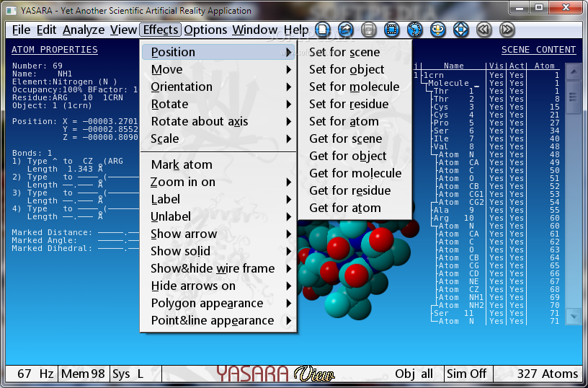Choose Set for scene
Image resolution: width=588 pixels, height=388 pixels.
(355, 52)
